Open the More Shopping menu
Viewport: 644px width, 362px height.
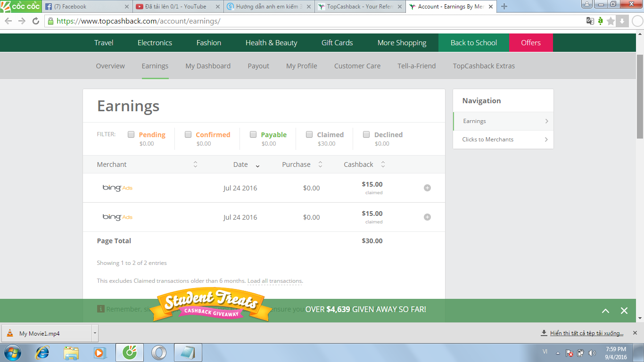pos(402,42)
